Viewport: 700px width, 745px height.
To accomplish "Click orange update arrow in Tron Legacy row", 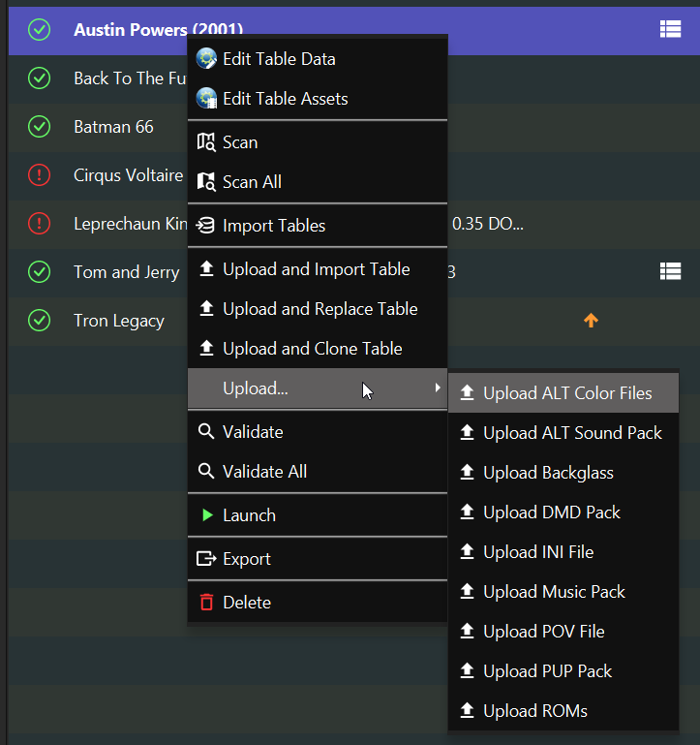I will point(591,321).
